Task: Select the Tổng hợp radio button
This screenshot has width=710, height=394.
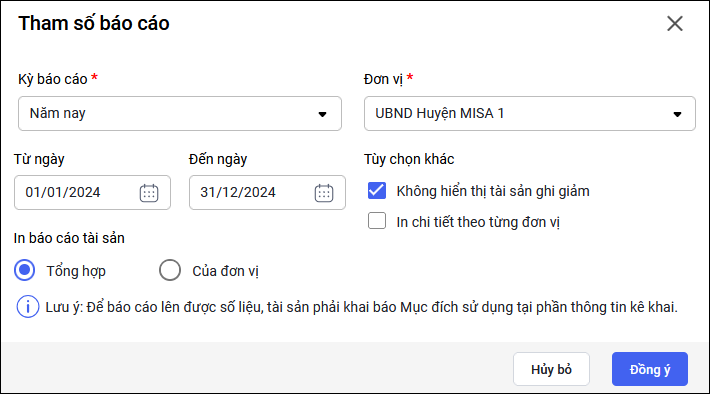Action: (x=24, y=270)
